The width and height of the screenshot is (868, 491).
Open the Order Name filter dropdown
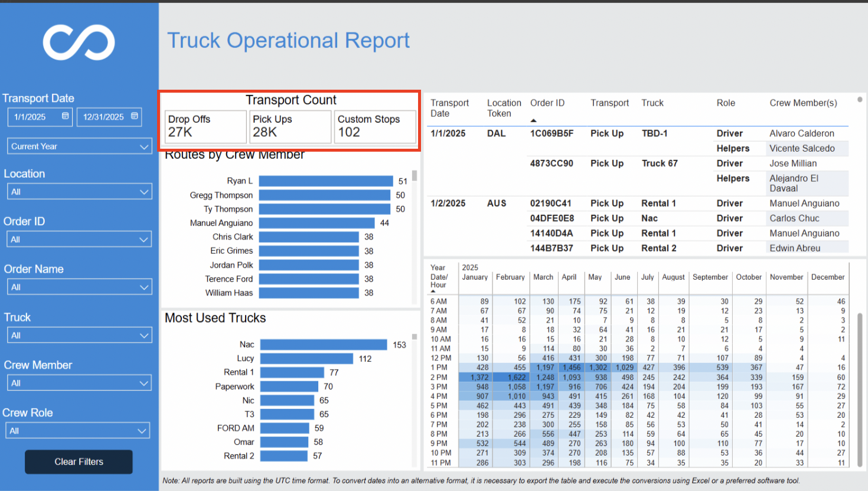pos(80,287)
